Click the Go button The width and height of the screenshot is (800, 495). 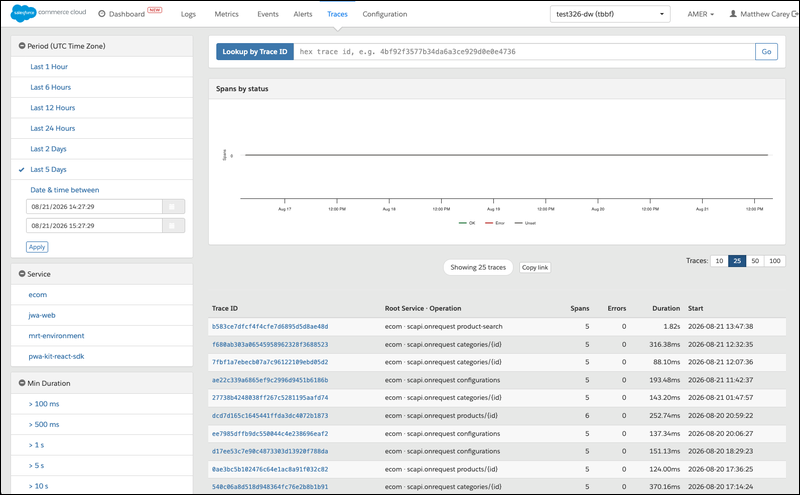coord(766,52)
